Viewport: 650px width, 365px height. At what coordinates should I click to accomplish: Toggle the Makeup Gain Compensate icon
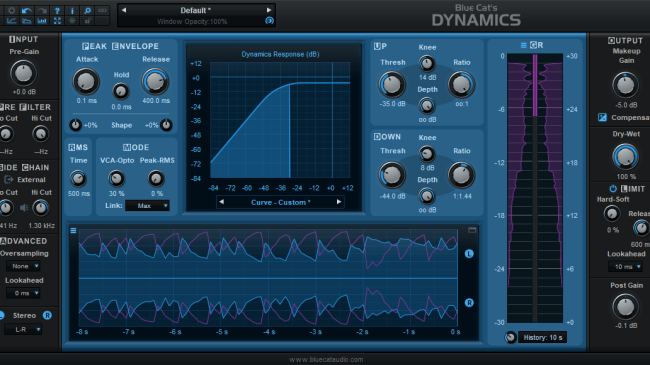point(602,117)
